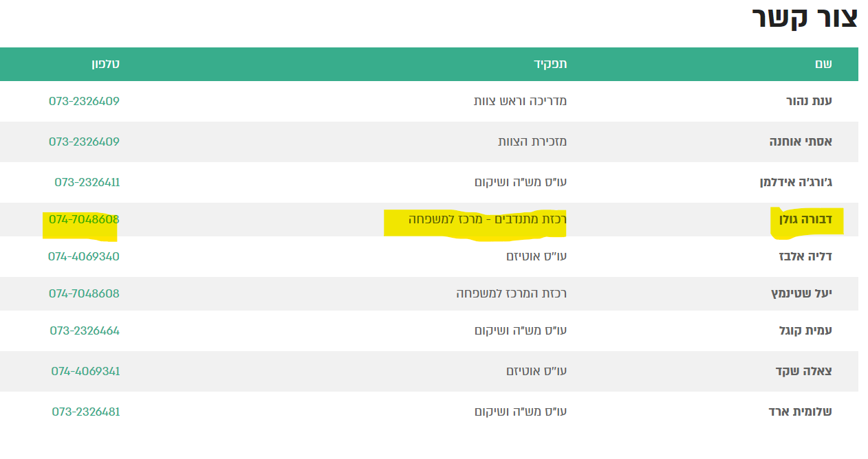Call Anat Nahor's phone number link
This screenshot has height=459, width=868.
click(84, 101)
